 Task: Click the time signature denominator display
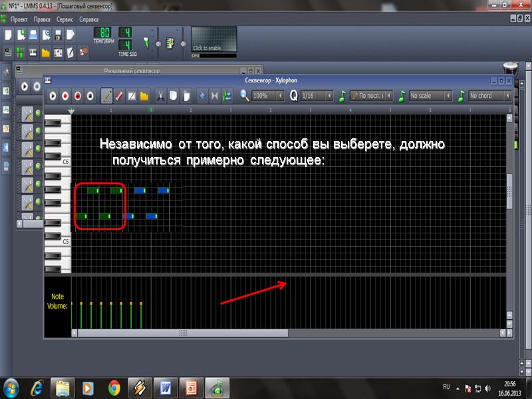coord(125,45)
